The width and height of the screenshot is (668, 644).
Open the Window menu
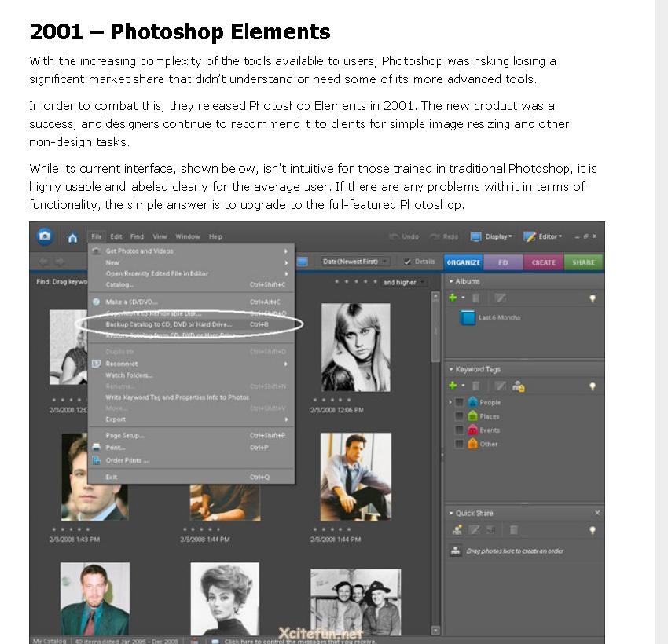[x=188, y=236]
